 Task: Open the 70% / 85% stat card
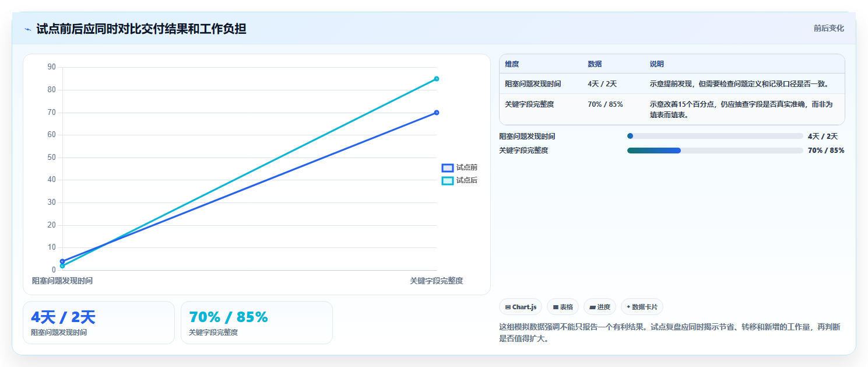pos(256,323)
